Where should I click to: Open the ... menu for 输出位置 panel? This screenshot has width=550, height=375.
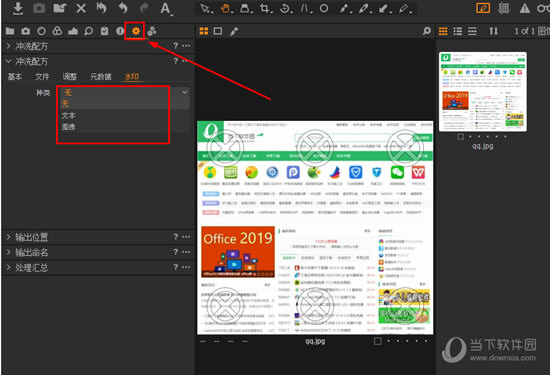click(x=186, y=237)
